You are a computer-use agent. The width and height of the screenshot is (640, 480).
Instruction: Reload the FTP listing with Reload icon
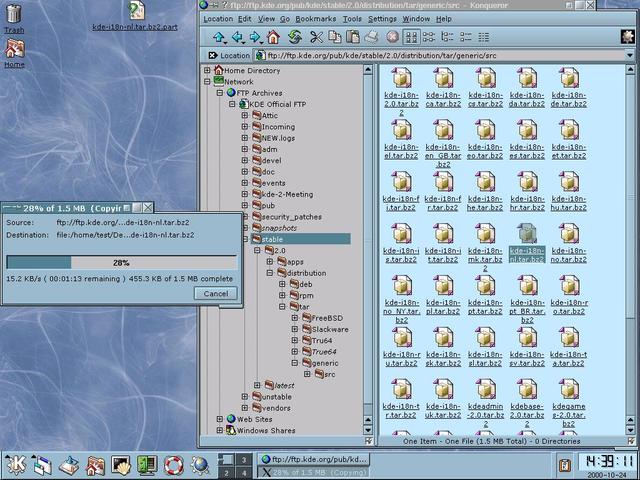coord(295,38)
